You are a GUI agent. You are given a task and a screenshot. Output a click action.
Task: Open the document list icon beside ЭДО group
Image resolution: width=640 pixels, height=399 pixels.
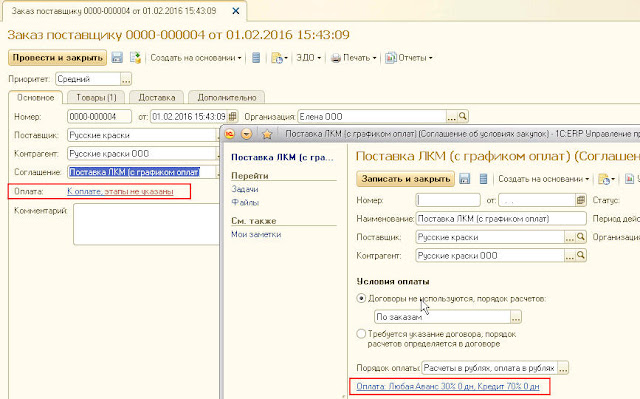[x=256, y=58]
